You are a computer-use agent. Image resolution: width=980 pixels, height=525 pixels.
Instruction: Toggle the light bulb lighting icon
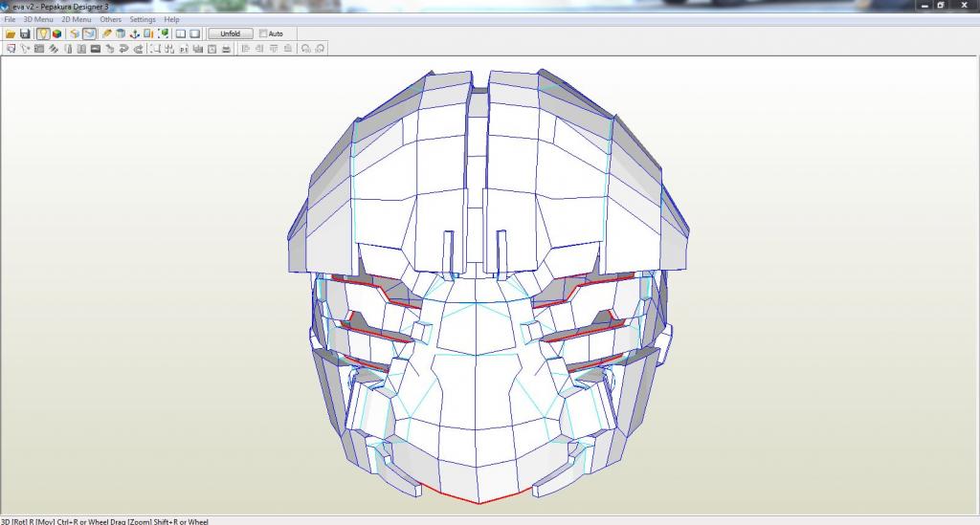coord(43,33)
